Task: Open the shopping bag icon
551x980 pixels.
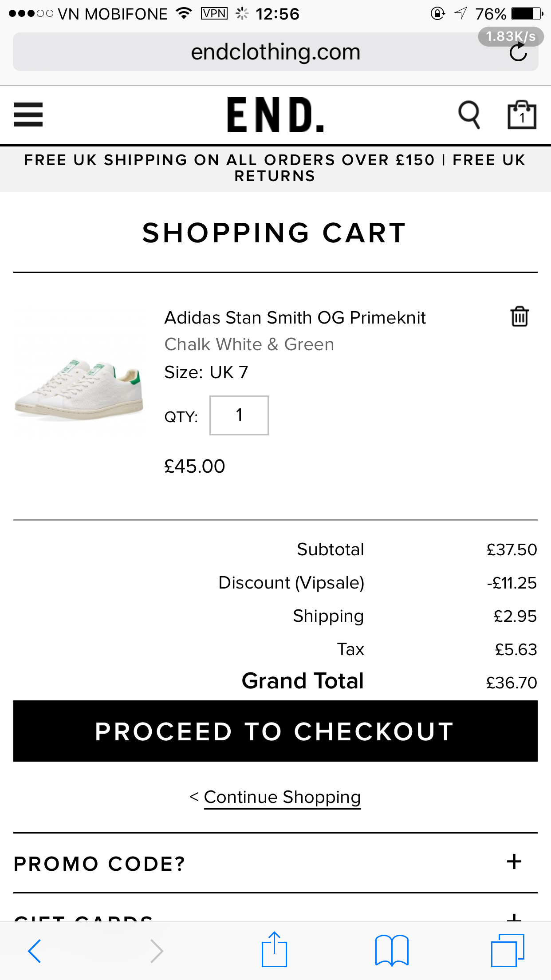Action: [x=521, y=115]
